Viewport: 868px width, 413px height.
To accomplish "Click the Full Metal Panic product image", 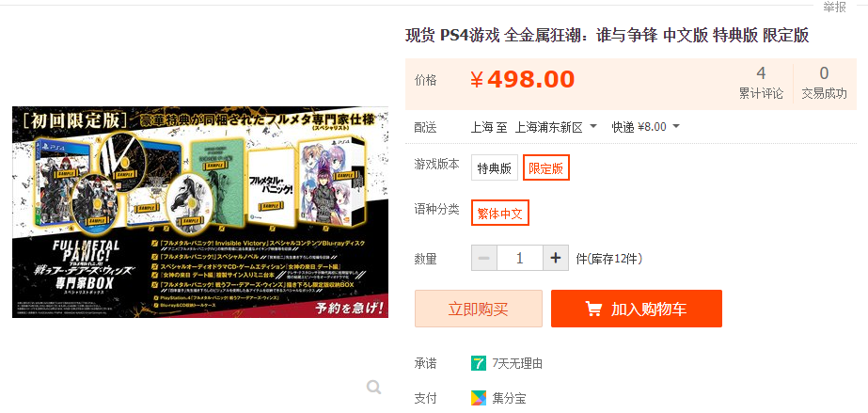I will [200, 212].
